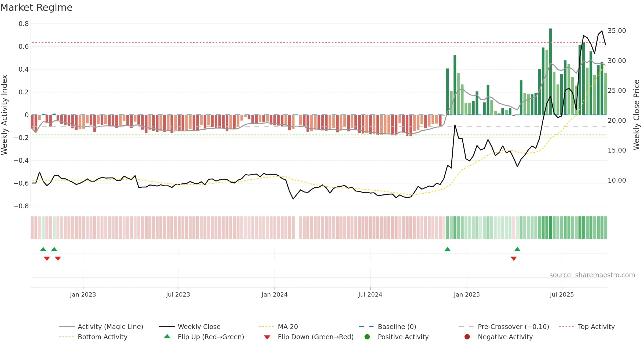Select the red flip-down marker in spring 2025
The width and height of the screenshot is (644, 362).
coord(514,258)
